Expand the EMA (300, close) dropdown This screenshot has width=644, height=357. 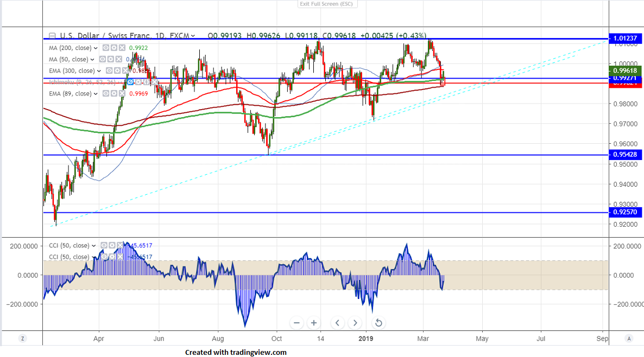99,71
